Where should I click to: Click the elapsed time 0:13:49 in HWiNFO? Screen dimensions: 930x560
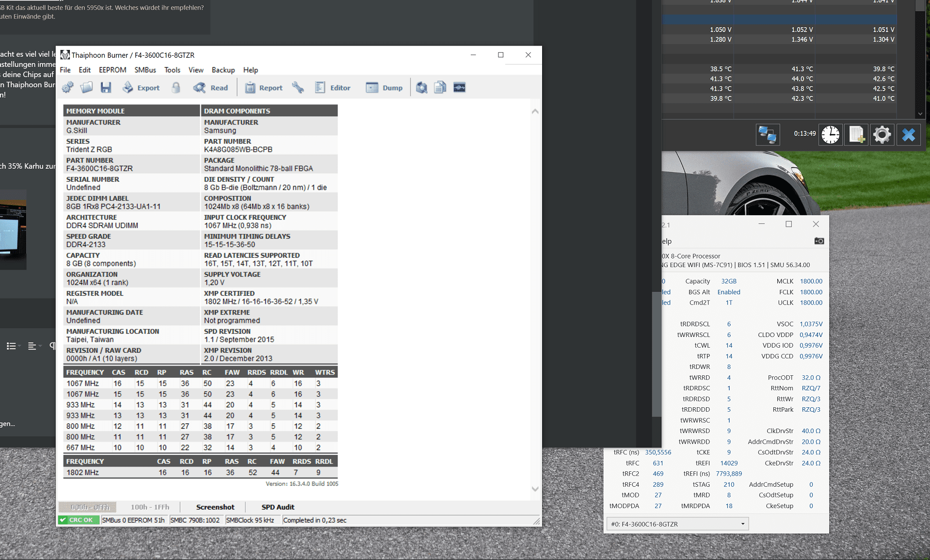click(x=805, y=133)
